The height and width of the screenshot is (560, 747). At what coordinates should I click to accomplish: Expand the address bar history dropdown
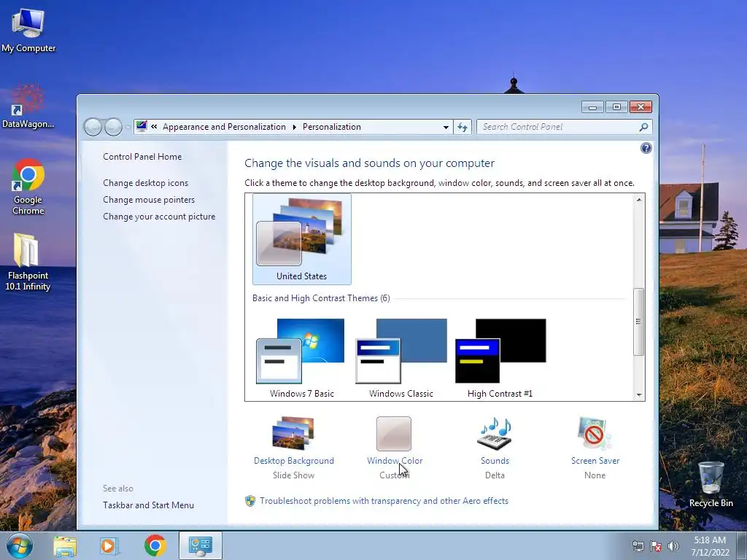click(x=446, y=127)
